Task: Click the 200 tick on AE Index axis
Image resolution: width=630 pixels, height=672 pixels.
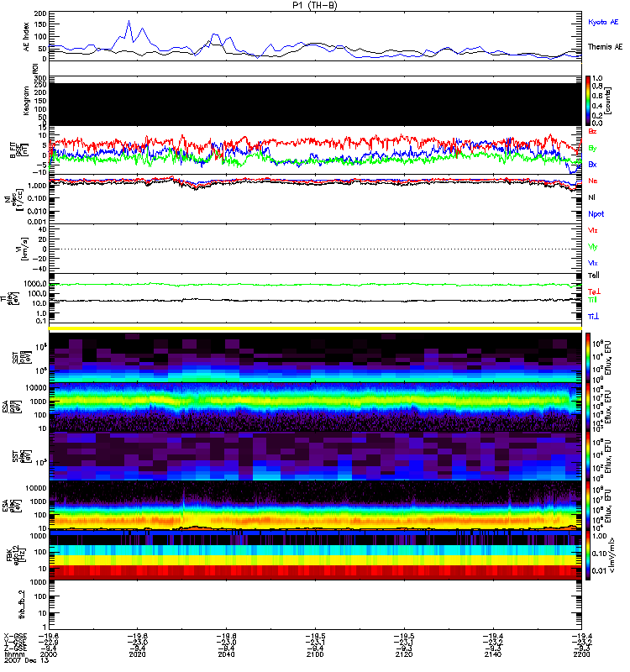Action: (x=39, y=14)
